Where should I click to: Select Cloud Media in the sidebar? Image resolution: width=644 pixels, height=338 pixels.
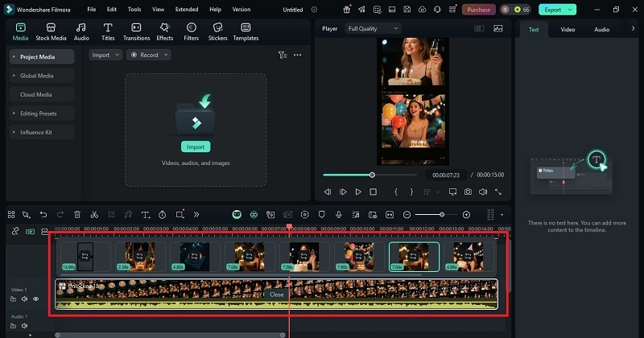(42, 94)
